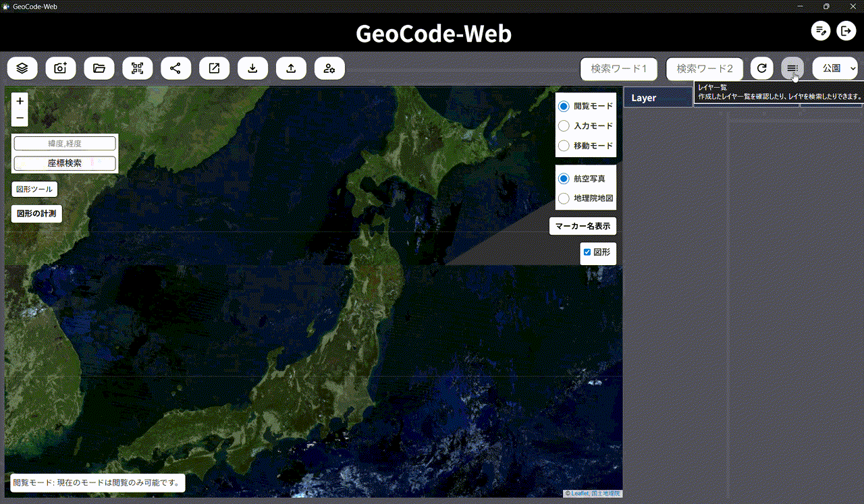Click マーカー名表示 button
The width and height of the screenshot is (864, 504).
[x=583, y=227]
